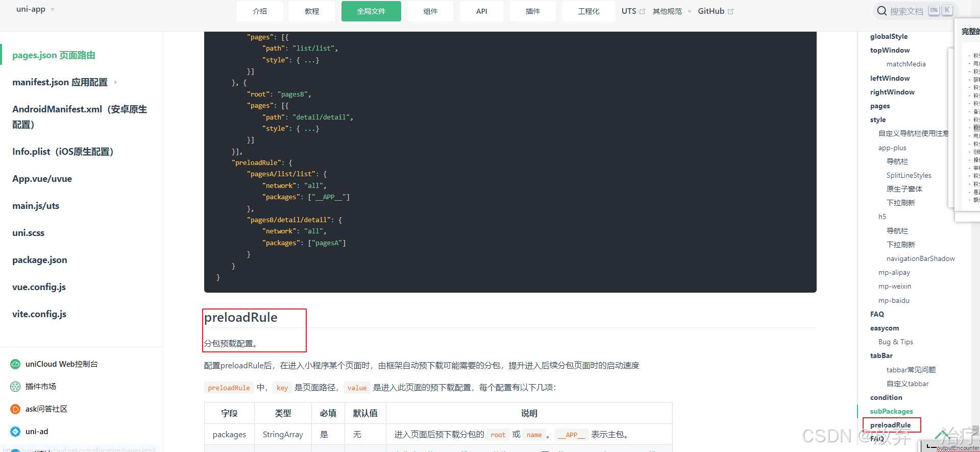Click the preloadRule heading
Screen dimensions: 980x452
(240, 318)
